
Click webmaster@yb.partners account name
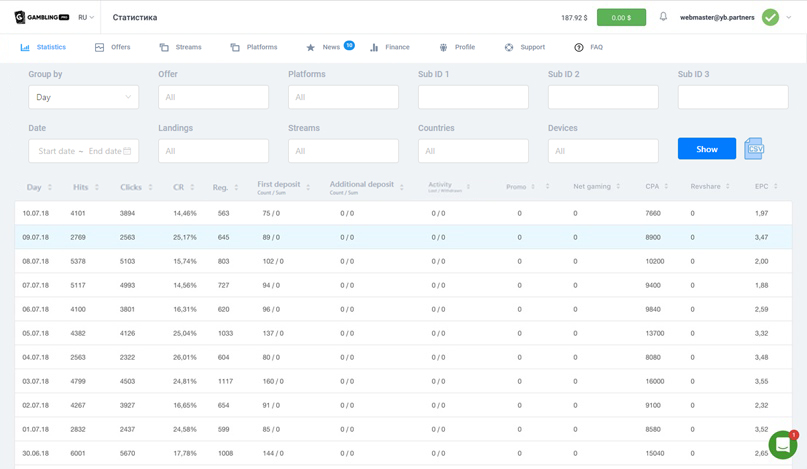pos(717,18)
